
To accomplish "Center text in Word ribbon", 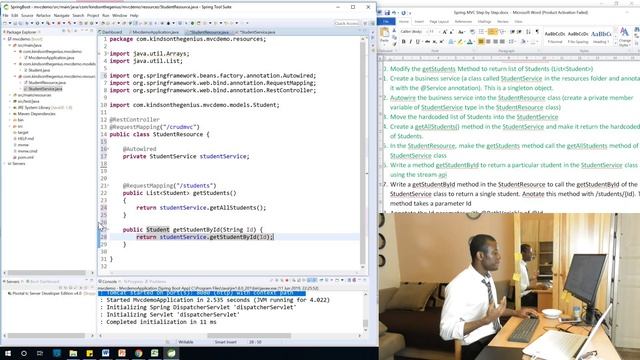I will coord(488,41).
